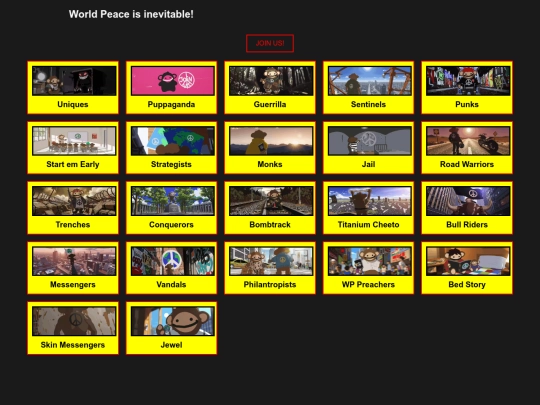Open the Jail cell thumbnail
The width and height of the screenshot is (540, 405).
pyautogui.click(x=370, y=141)
